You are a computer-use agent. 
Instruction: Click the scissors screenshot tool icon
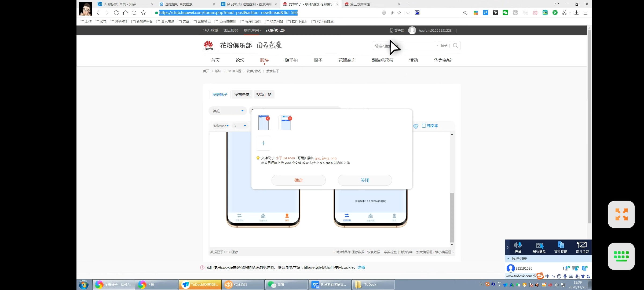[x=564, y=13]
